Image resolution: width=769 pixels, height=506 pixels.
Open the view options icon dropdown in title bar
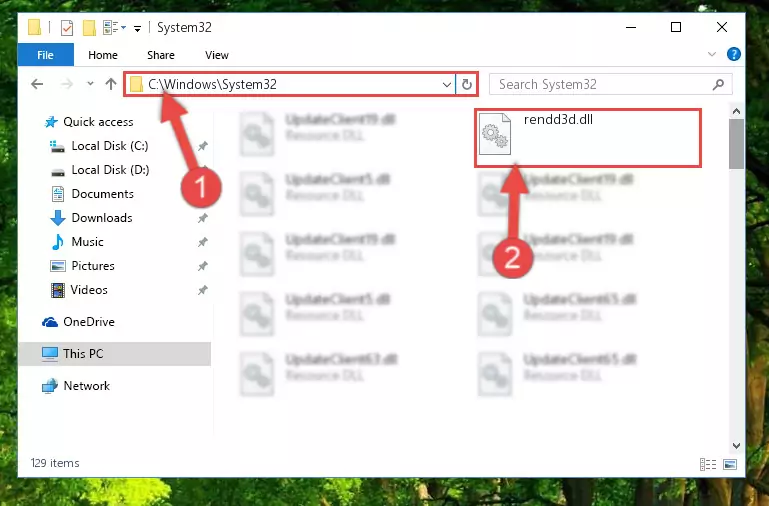pos(115,27)
